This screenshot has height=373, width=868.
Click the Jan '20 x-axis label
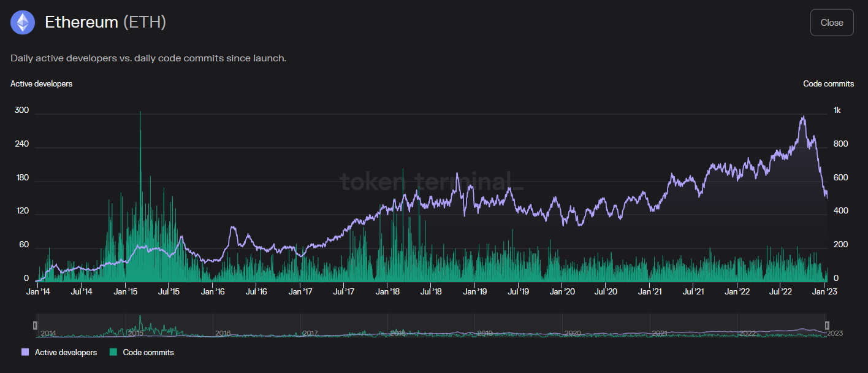[x=562, y=291]
